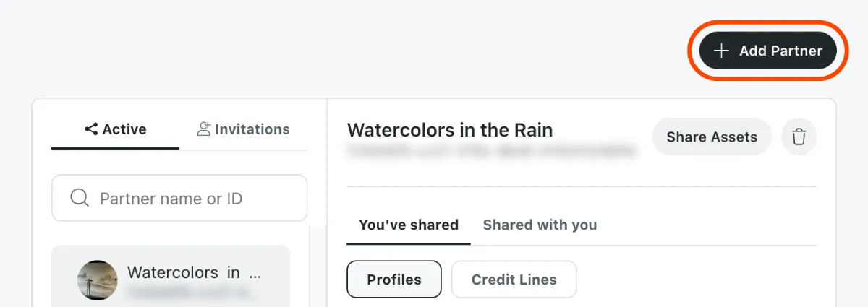868x307 pixels.
Task: Select the You've shared tab
Action: (x=409, y=225)
